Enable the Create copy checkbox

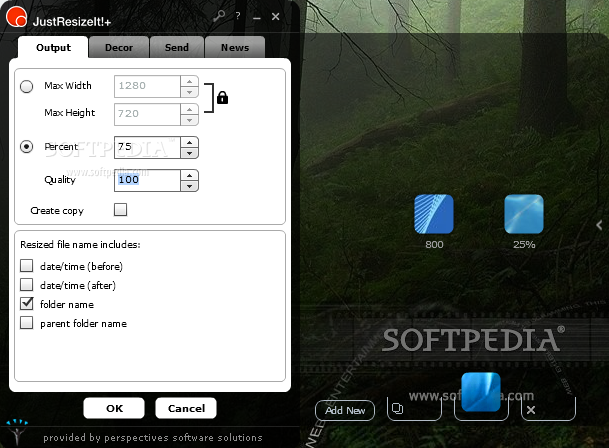pos(120,209)
